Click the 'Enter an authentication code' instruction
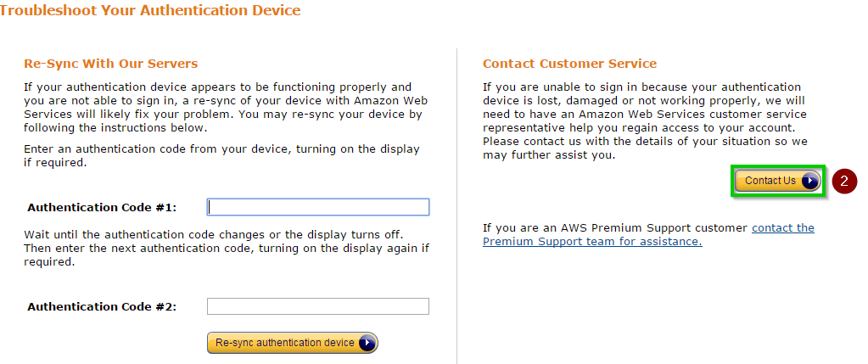This screenshot has width=868, height=364. pyautogui.click(x=222, y=156)
